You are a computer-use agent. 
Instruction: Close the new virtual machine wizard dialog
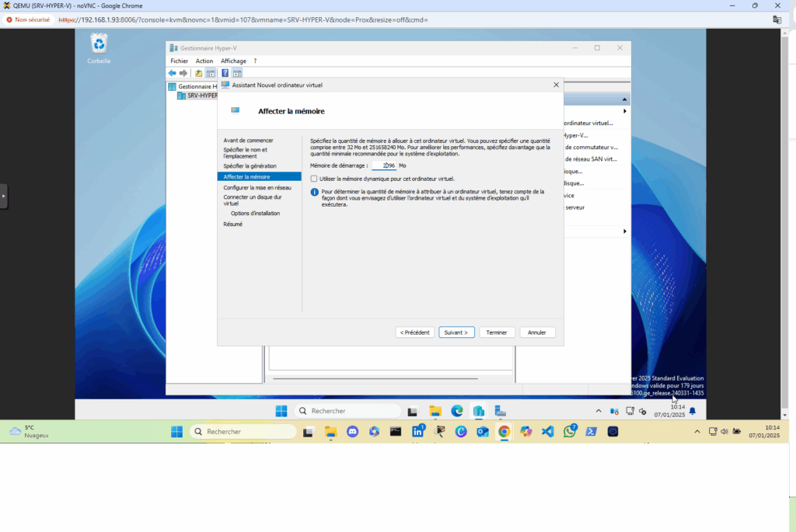556,85
